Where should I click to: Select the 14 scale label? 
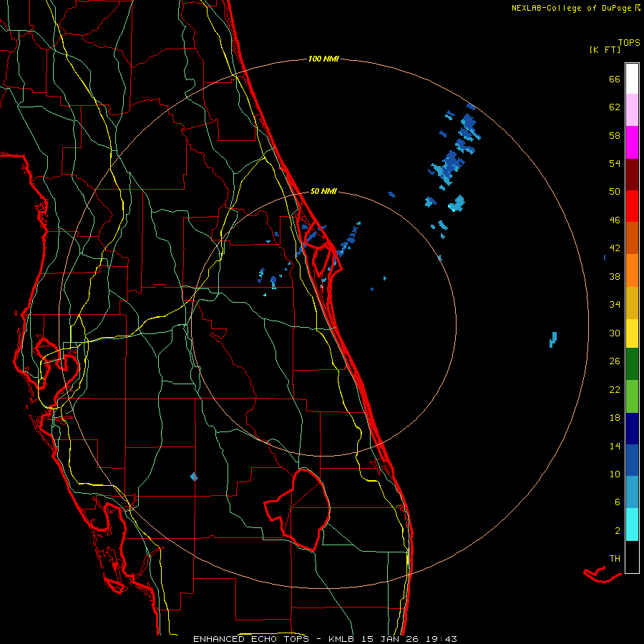(x=615, y=446)
